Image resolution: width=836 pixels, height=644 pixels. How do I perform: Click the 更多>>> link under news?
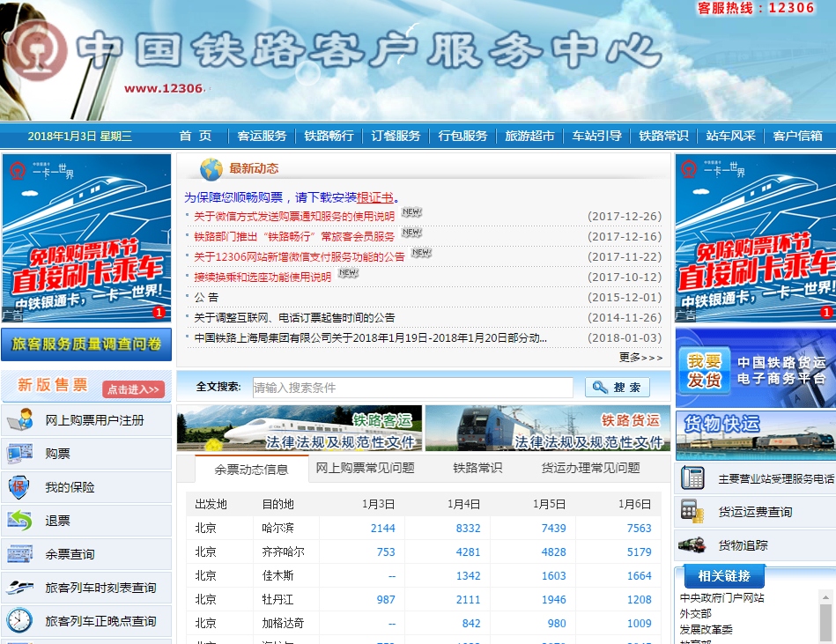(x=640, y=357)
